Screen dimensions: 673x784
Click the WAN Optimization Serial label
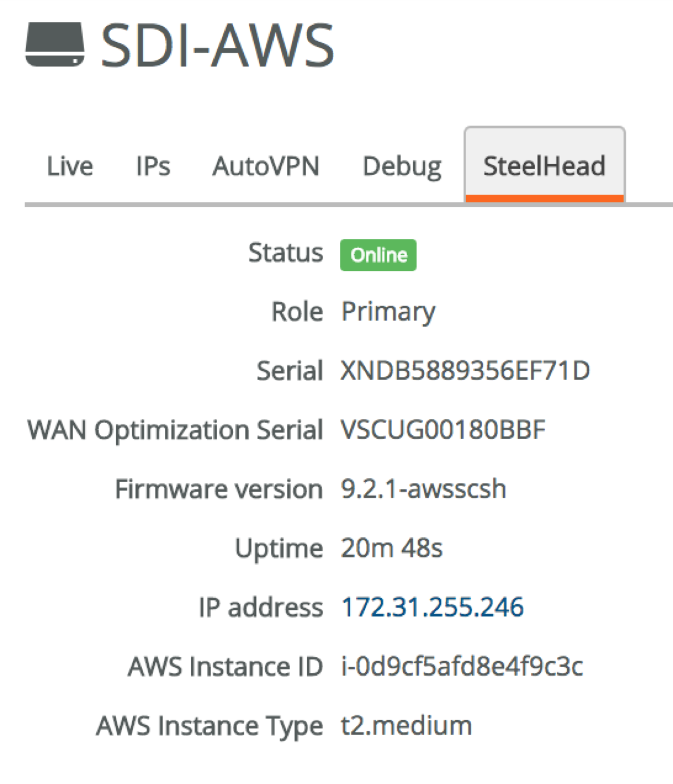tap(175, 430)
